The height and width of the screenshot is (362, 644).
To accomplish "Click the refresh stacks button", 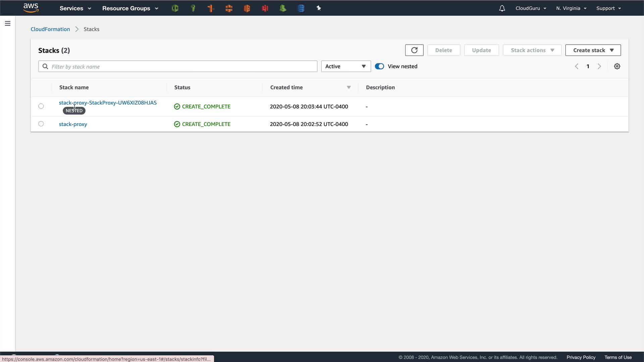I will 414,50.
